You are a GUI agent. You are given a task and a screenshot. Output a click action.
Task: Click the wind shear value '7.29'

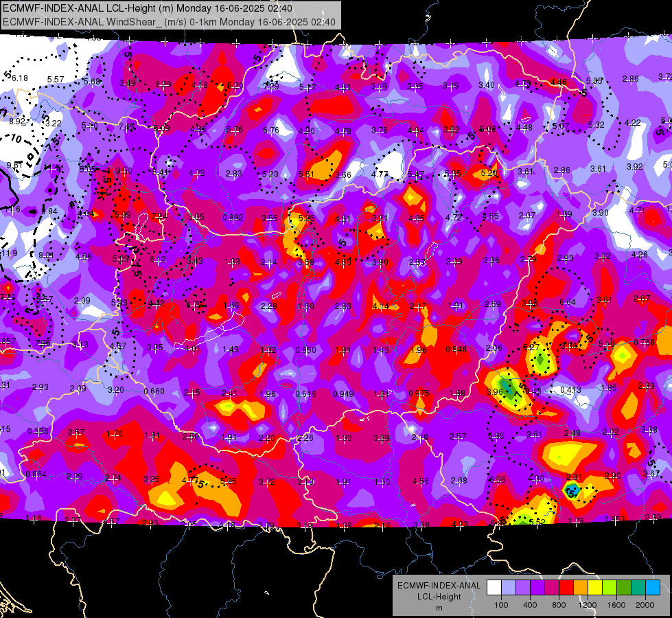point(271,87)
